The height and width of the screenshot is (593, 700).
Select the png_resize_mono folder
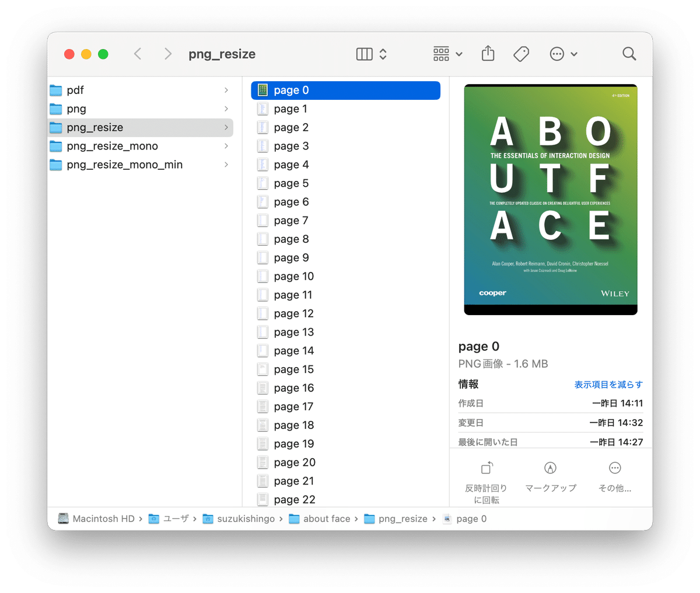141,146
